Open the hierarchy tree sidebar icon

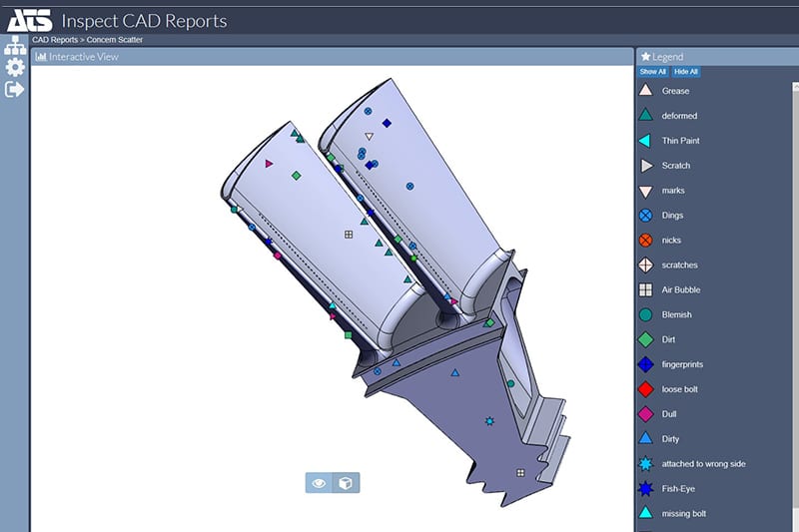pyautogui.click(x=15, y=45)
